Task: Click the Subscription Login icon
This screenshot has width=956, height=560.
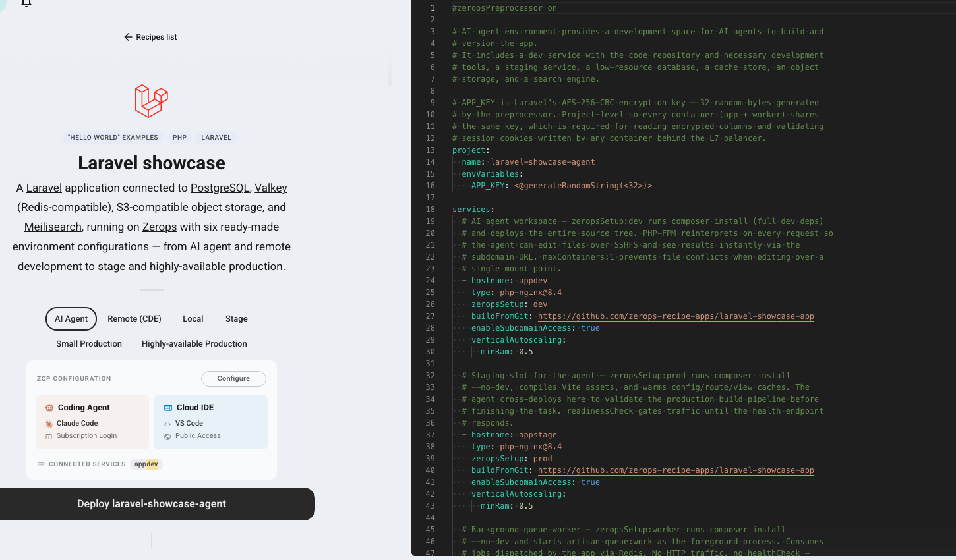Action: [x=49, y=436]
